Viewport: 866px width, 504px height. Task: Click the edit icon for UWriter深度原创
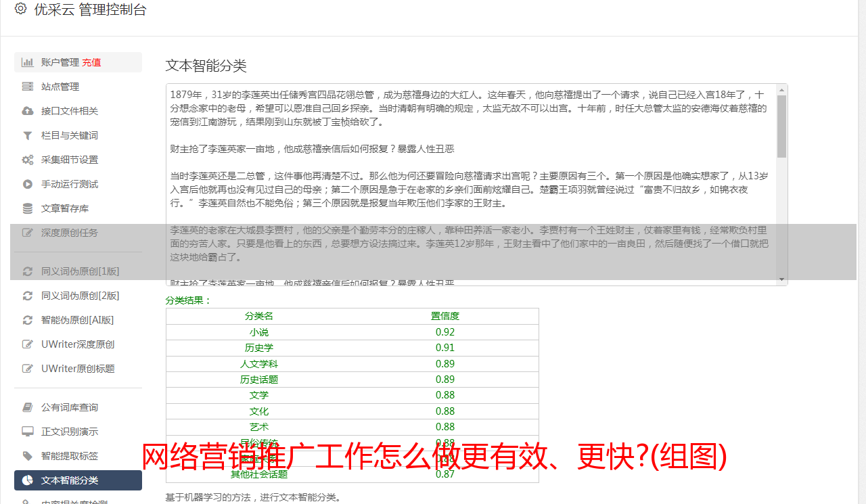(28, 344)
